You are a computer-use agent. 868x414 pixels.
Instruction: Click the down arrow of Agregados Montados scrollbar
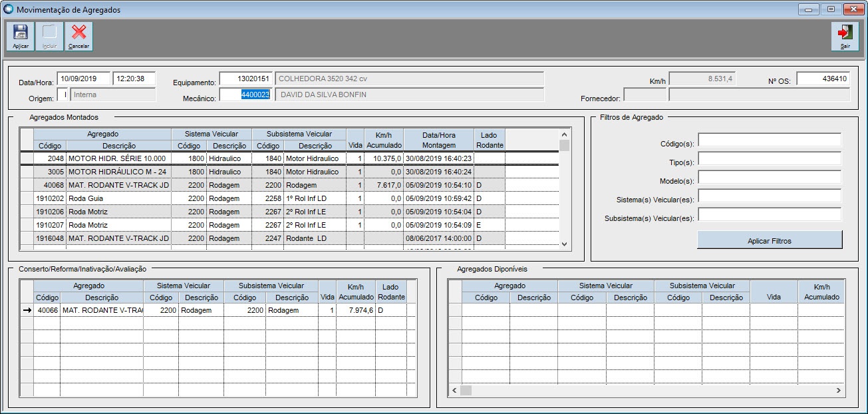[565, 244]
